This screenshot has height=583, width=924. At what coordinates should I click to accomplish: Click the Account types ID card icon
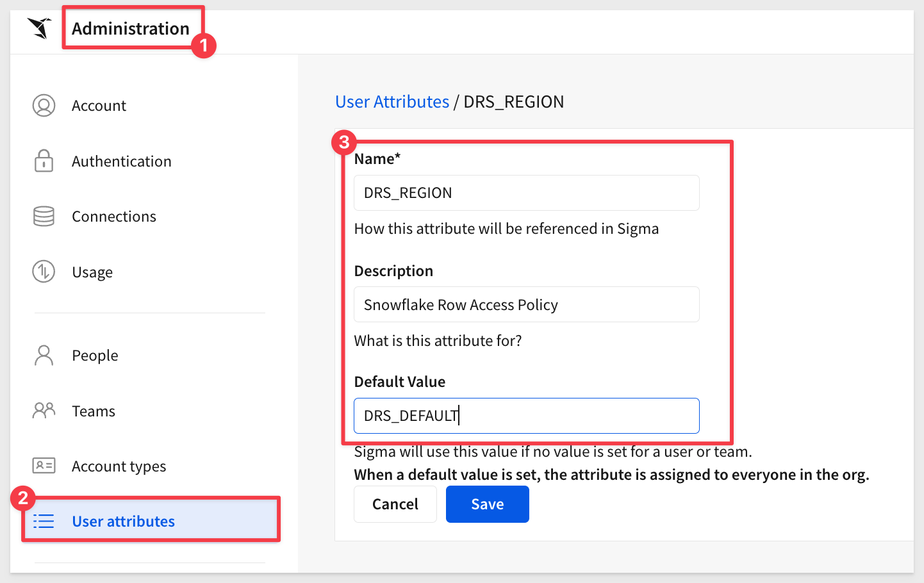tap(44, 466)
